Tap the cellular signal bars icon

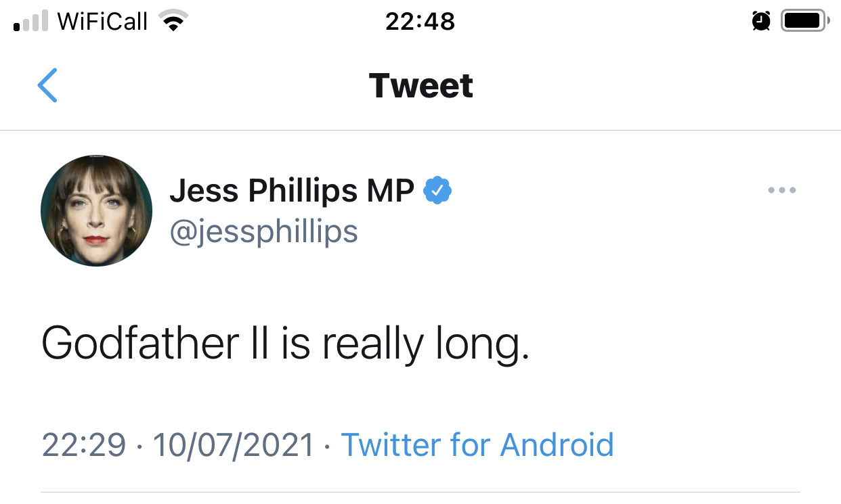(31, 22)
